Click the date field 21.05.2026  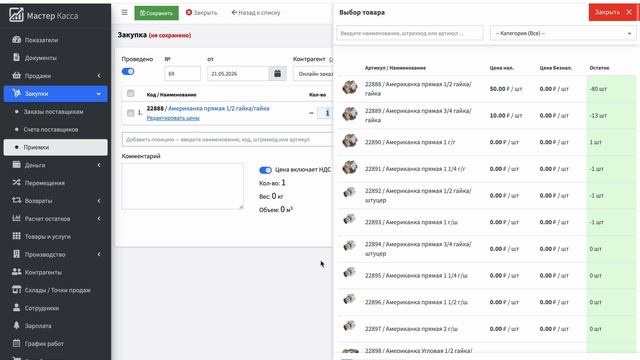coord(238,73)
